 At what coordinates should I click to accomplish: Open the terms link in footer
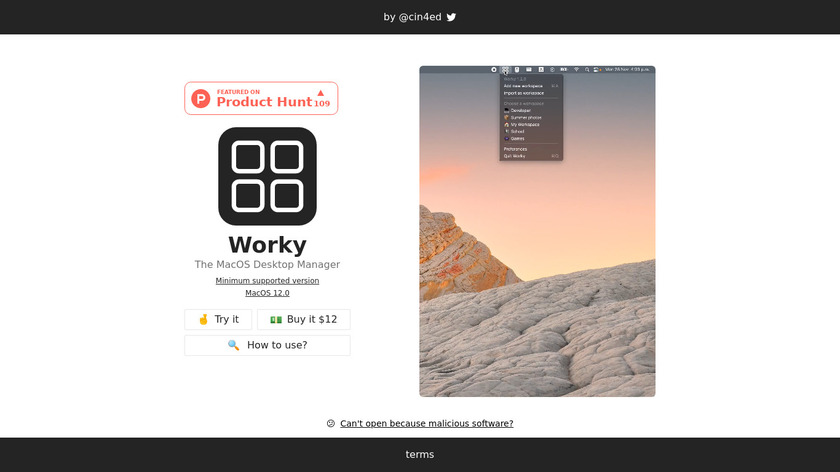[x=419, y=454]
